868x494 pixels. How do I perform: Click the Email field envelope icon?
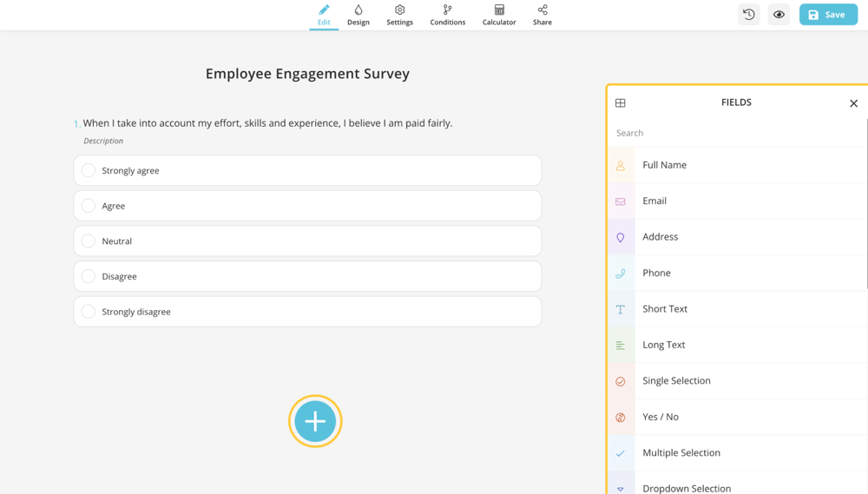point(621,201)
